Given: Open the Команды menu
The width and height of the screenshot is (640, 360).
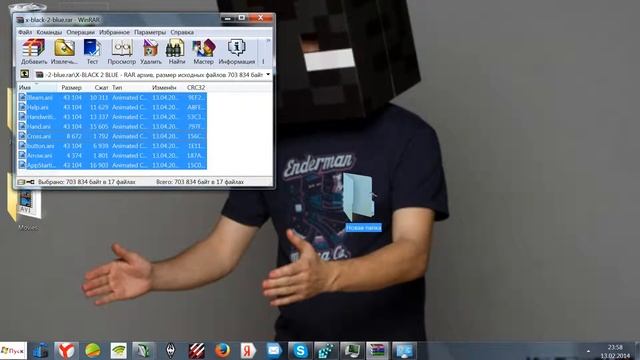Looking at the screenshot, I should pyautogui.click(x=49, y=32).
